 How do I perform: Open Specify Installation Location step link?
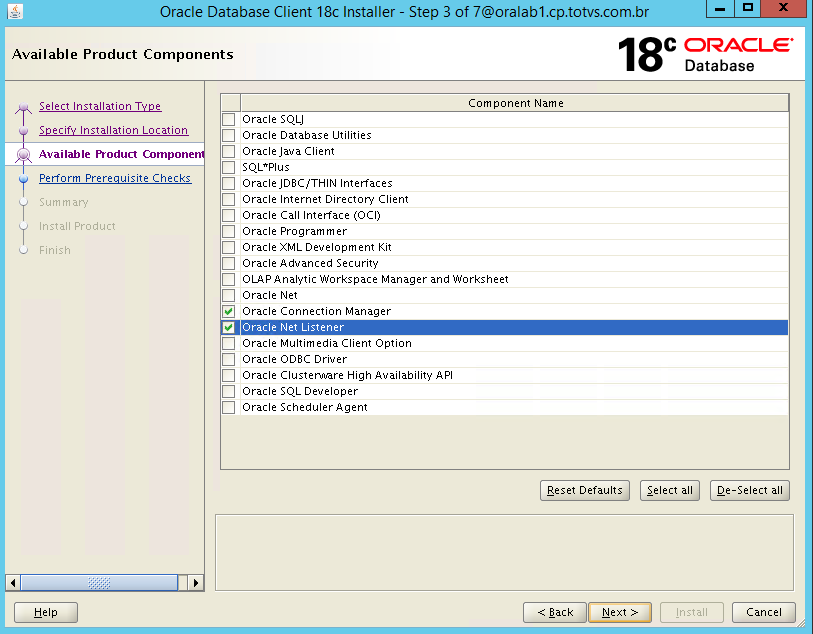coord(114,130)
